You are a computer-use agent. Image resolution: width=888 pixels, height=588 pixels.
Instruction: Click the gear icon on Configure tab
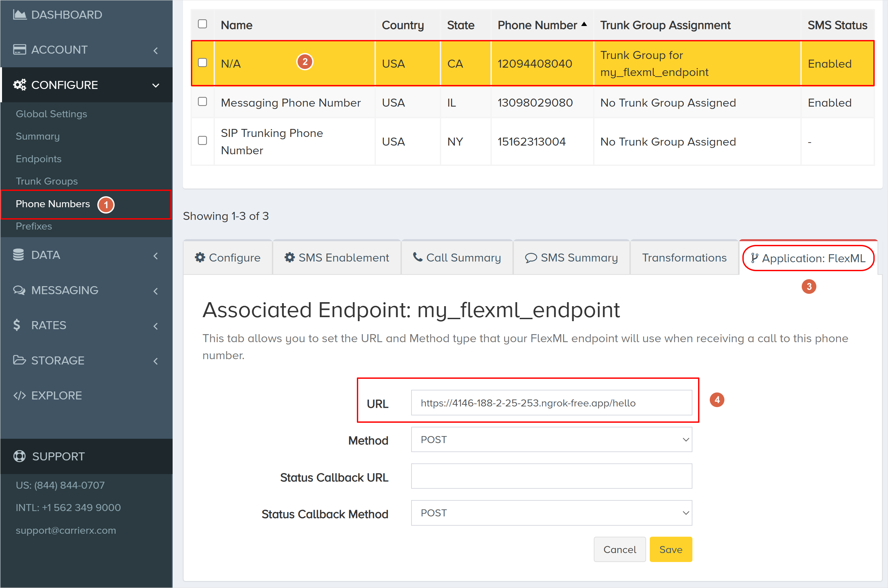[200, 257]
